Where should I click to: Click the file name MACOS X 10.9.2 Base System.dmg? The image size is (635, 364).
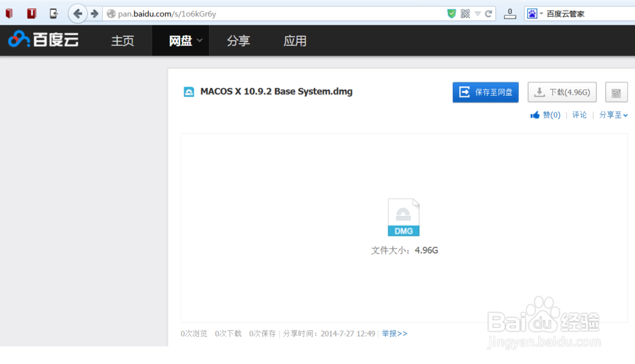276,91
